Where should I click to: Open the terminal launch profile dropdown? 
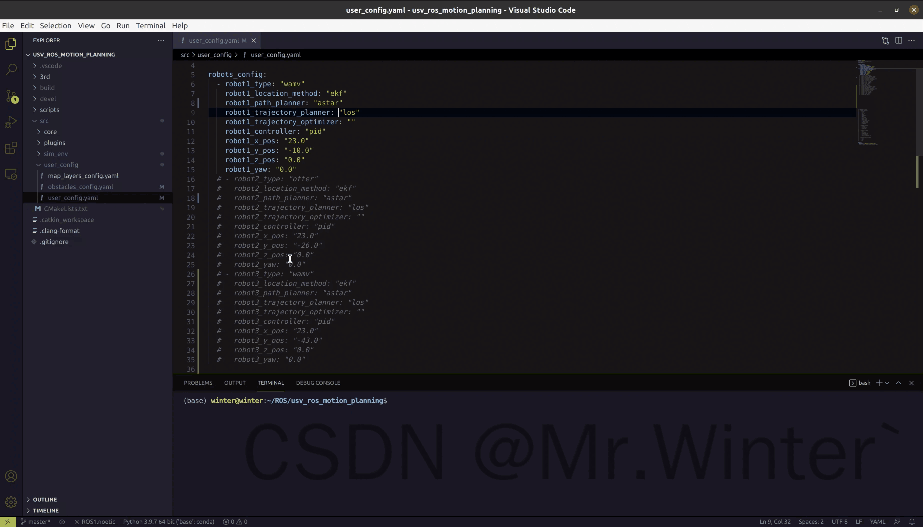tap(887, 383)
